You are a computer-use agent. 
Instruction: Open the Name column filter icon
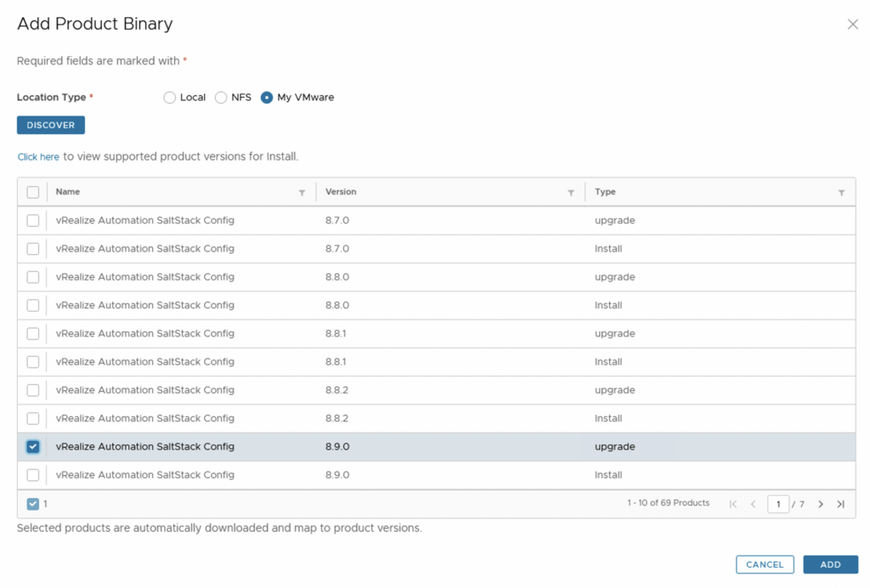tap(302, 193)
